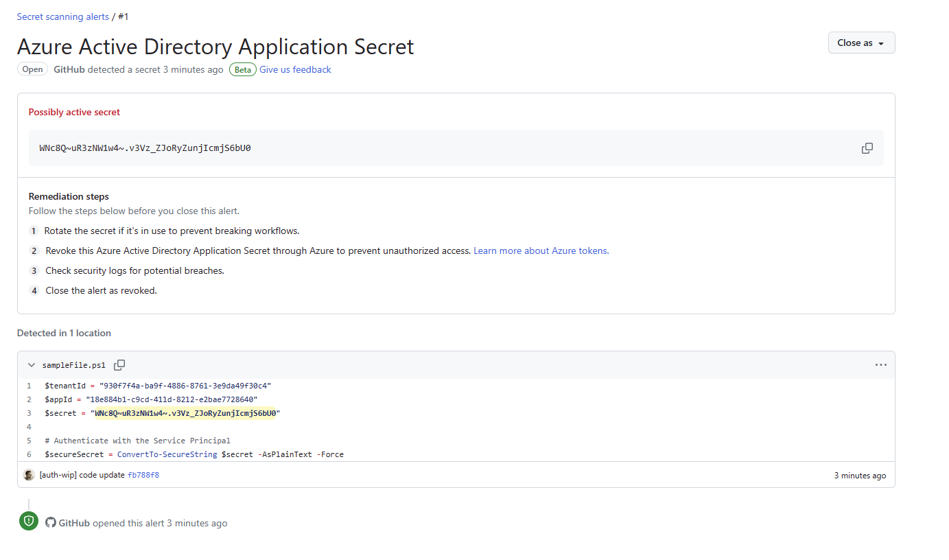Click the 'Possibly active secret' label
Image resolution: width=949 pixels, height=560 pixels.
[74, 112]
